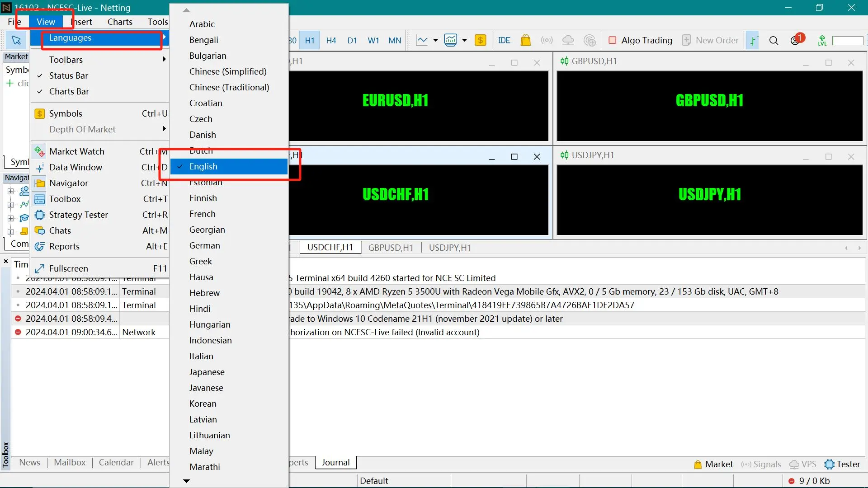Select the H1 timeframe button
868x488 pixels.
(310, 40)
